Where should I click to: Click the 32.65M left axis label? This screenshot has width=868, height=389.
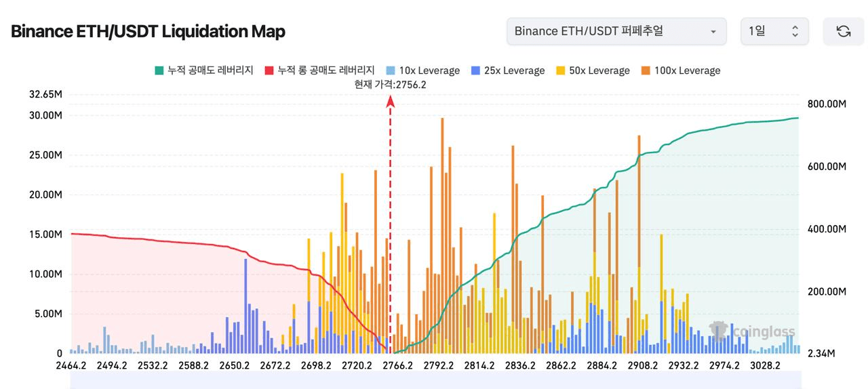(45, 94)
